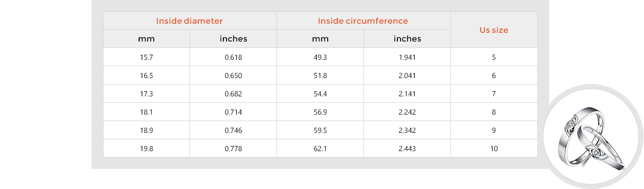Click the 18.9 mm diameter cell
644x189 pixels.
146,131
